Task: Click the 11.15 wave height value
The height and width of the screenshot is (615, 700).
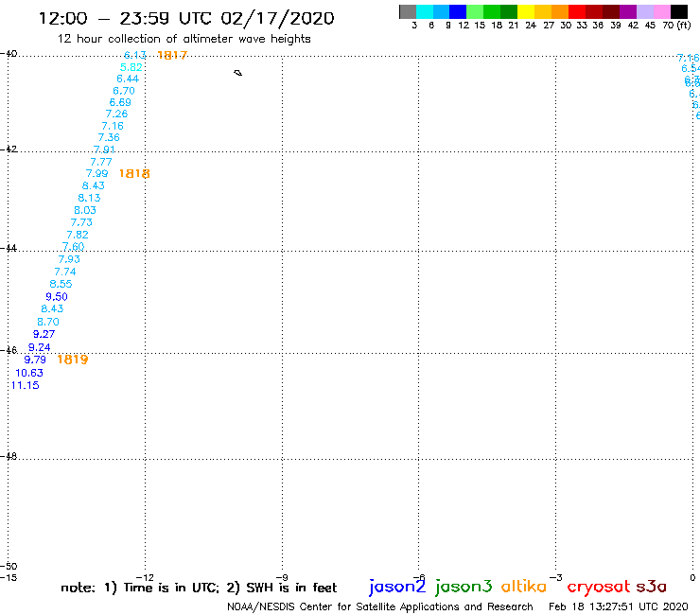Action: [25, 385]
